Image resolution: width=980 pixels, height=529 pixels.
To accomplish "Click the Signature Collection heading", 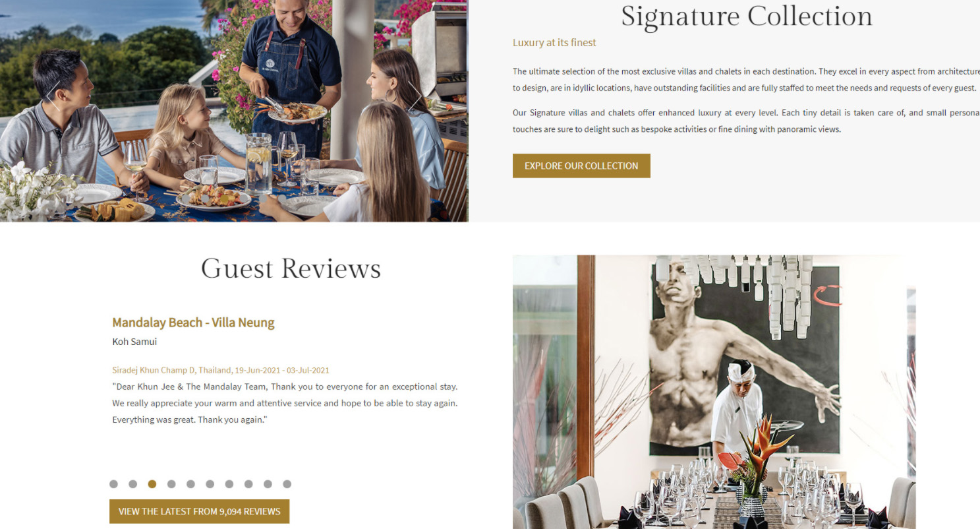I will point(747,16).
